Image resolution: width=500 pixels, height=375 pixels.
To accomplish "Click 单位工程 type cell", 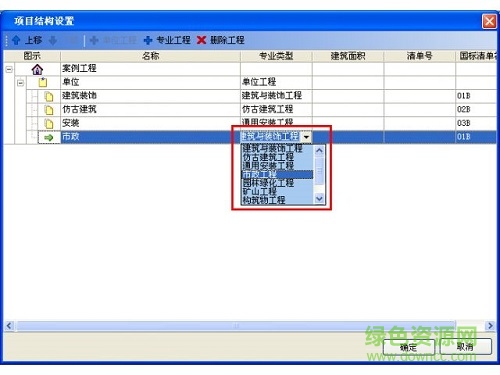I will (276, 82).
